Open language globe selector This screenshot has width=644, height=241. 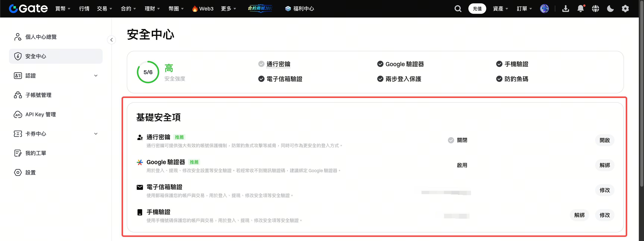pos(595,9)
